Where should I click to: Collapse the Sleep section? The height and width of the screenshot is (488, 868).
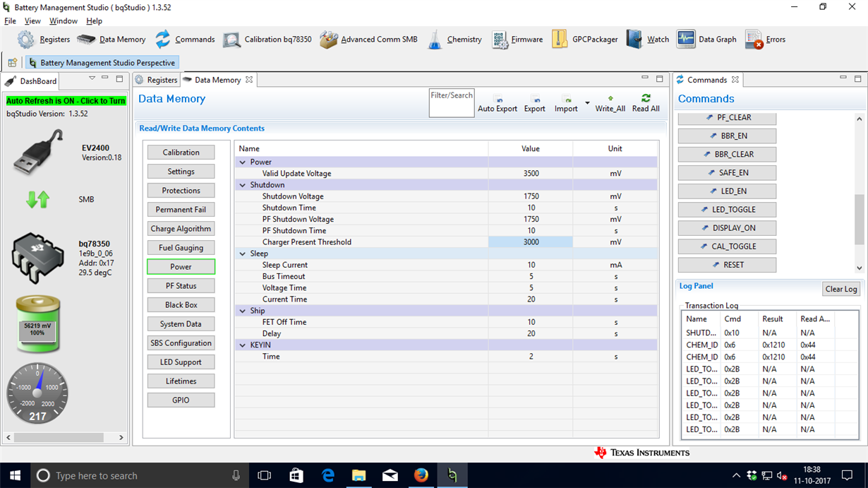243,254
